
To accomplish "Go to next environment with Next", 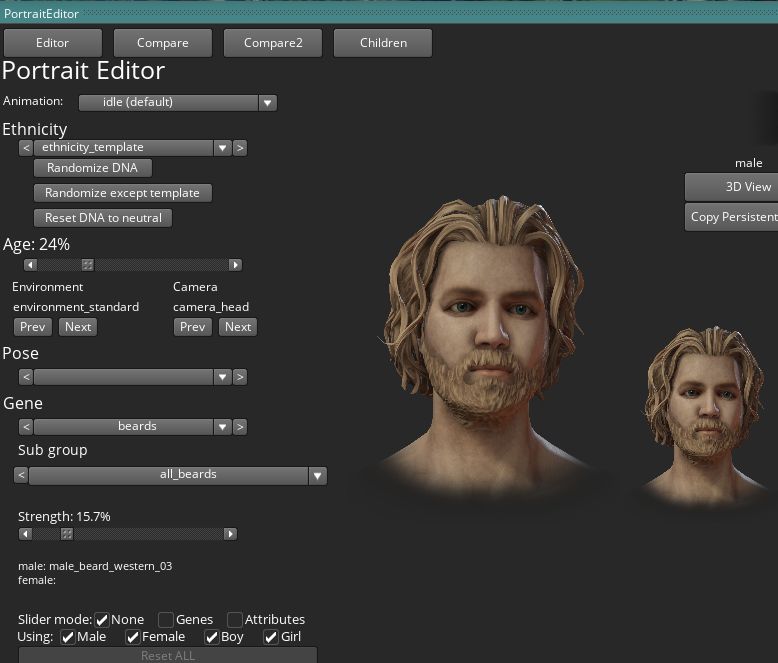I will [x=78, y=327].
